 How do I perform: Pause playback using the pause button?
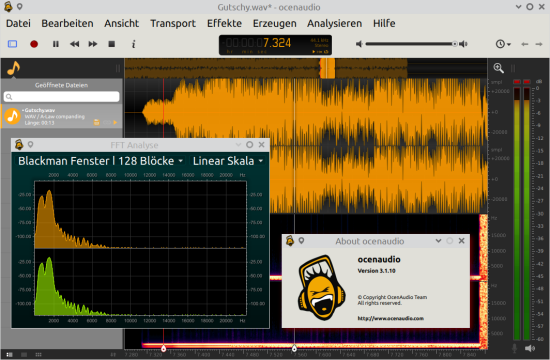tap(56, 44)
